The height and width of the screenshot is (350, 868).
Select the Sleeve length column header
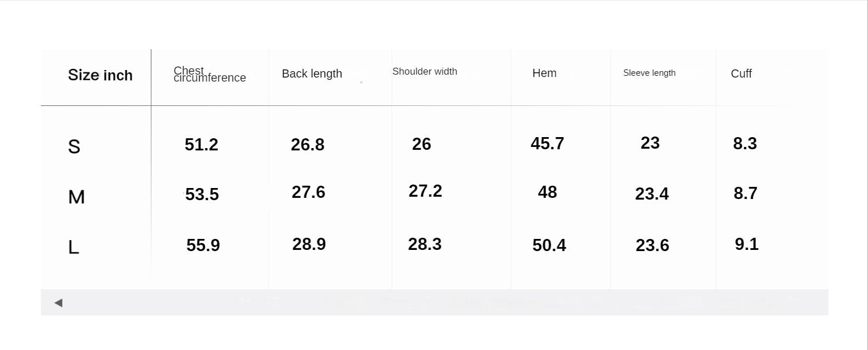649,73
